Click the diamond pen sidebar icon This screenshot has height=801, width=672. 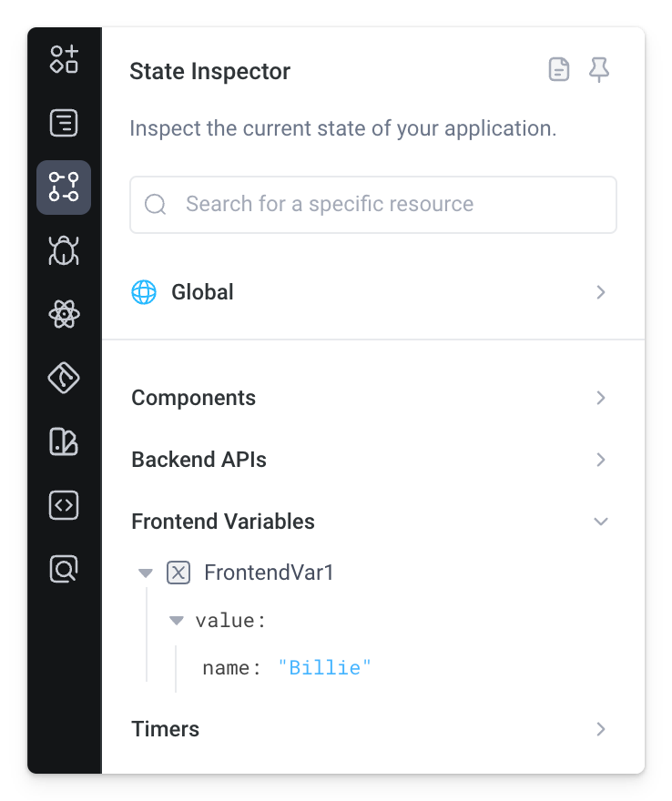[x=63, y=378]
